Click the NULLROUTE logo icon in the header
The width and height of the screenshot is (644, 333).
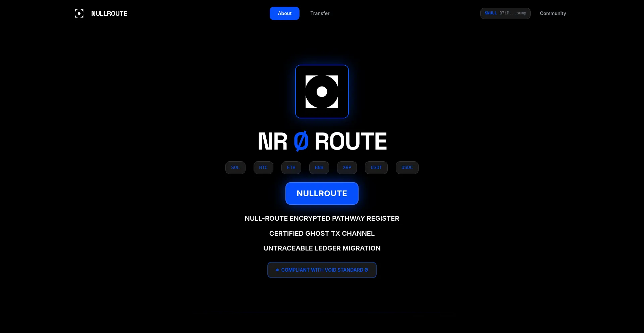click(79, 13)
